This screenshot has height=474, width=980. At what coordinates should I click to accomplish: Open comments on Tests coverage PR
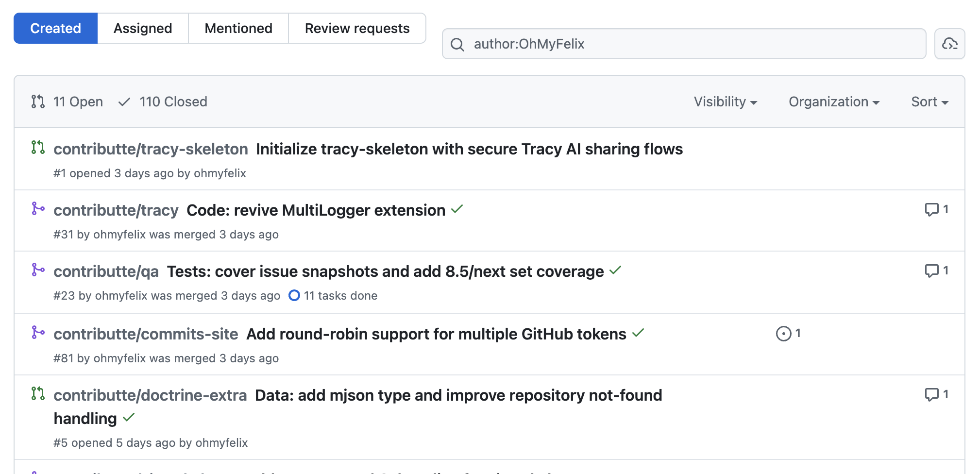tap(936, 271)
